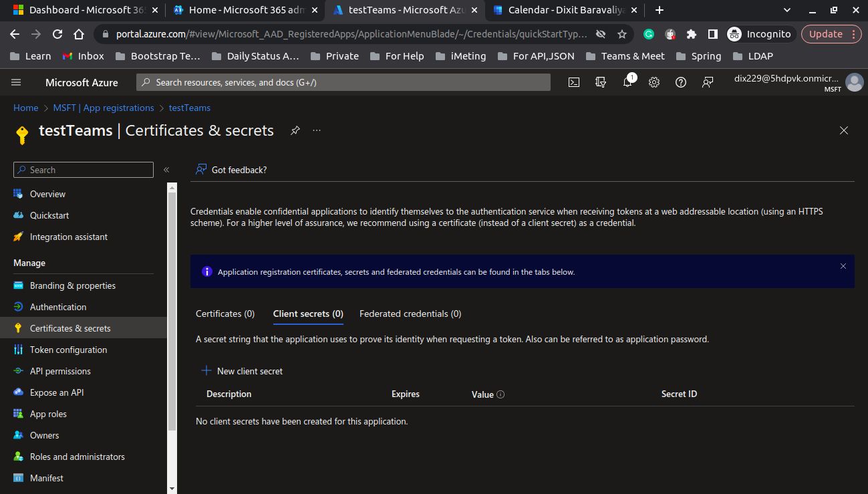Add a New client secret
Image resolution: width=868 pixels, height=494 pixels.
[242, 371]
